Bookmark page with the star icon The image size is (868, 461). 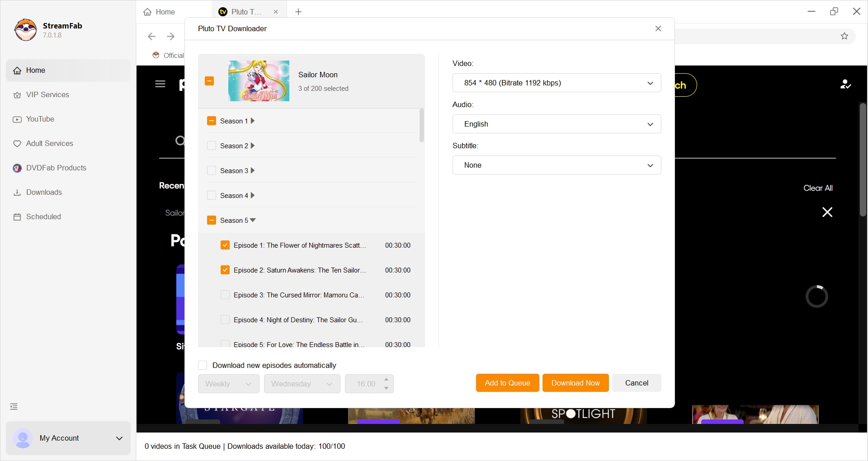coord(844,36)
